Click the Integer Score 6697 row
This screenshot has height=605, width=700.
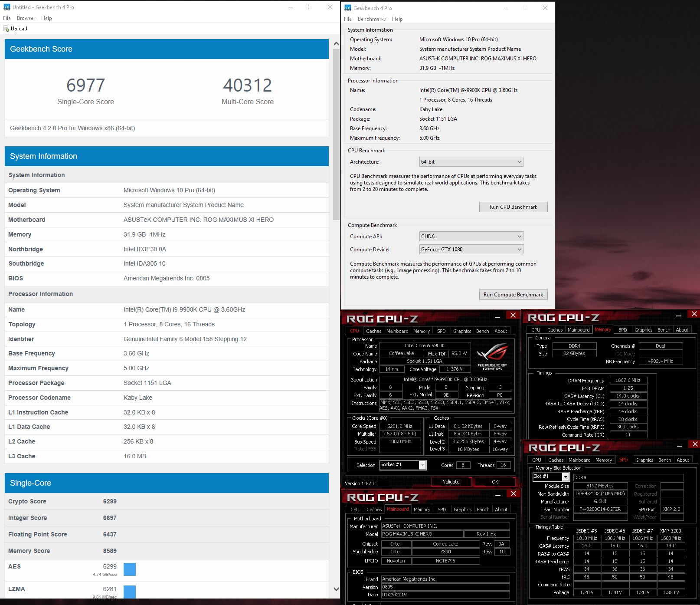pyautogui.click(x=167, y=518)
